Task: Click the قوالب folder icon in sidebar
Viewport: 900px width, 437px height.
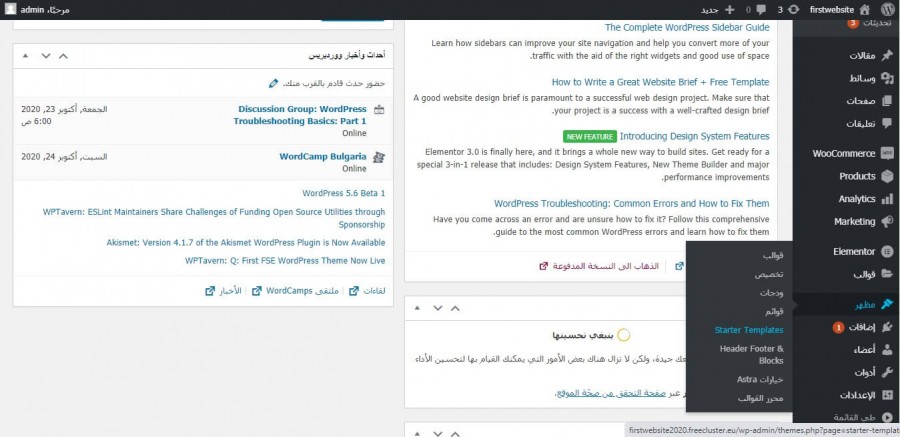Action: pos(887,274)
